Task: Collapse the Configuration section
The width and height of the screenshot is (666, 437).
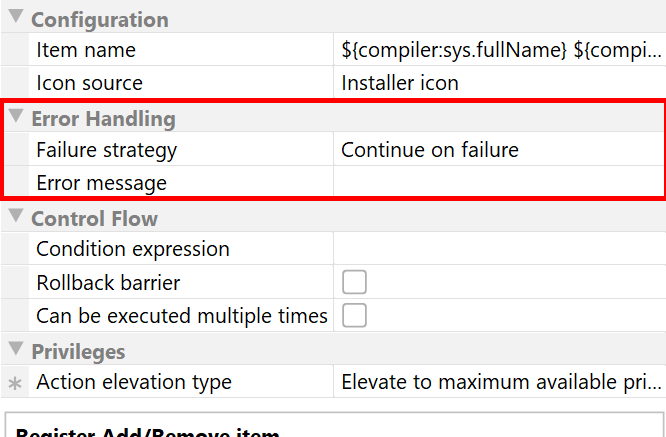Action: 15,19
